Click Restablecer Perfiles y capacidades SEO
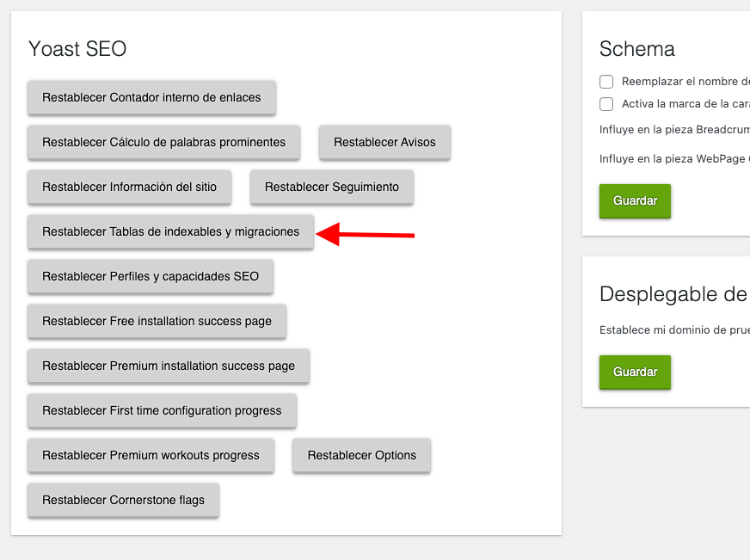Screen dimensions: 750x560 (151, 276)
